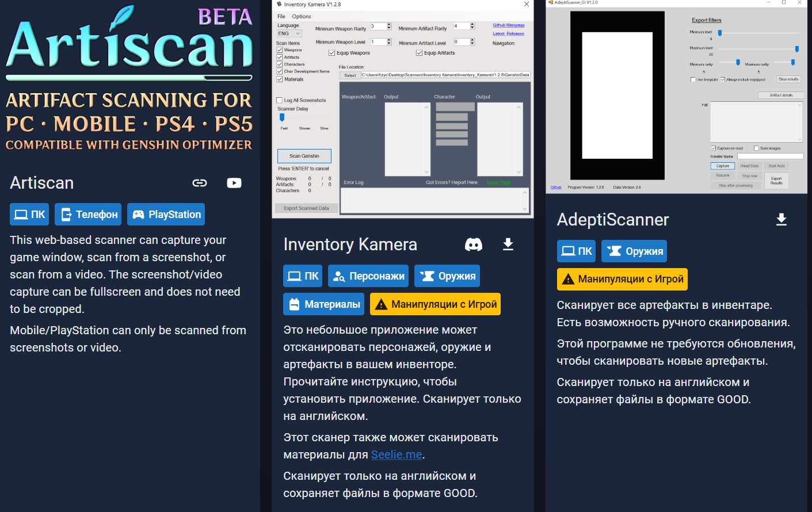Open the File menu in Inventory Kamera
This screenshot has width=812, height=512.
tap(281, 17)
